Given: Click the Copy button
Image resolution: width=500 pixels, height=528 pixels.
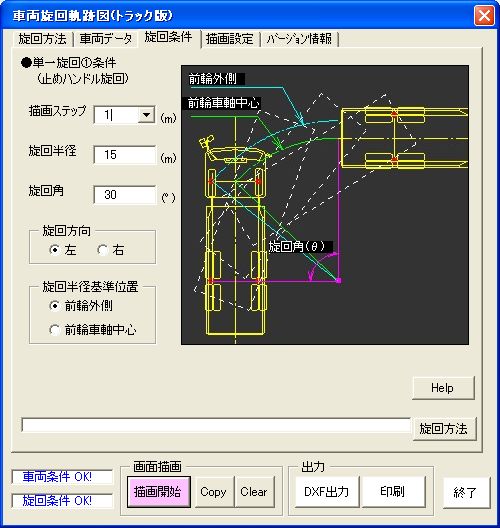Looking at the screenshot, I should [x=213, y=492].
